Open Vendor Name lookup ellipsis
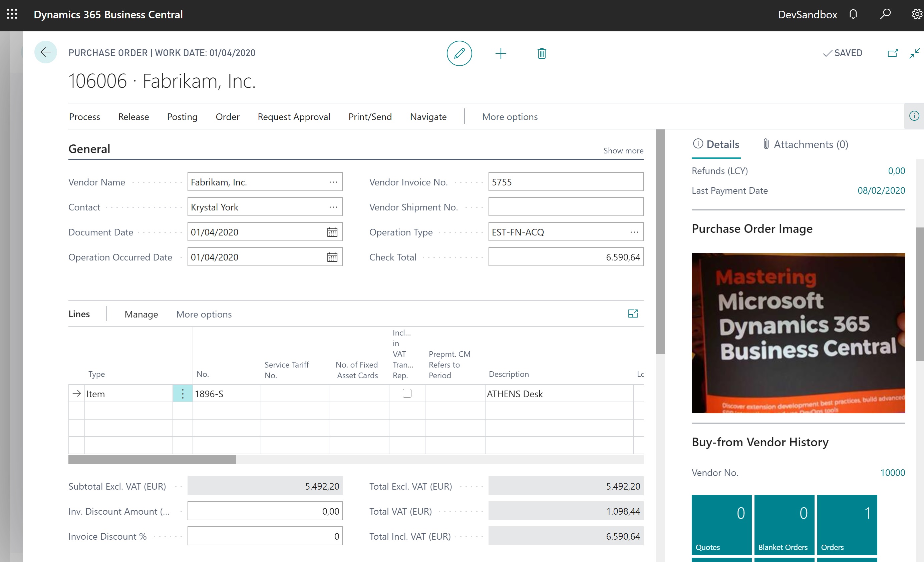The image size is (924, 562). click(x=333, y=182)
